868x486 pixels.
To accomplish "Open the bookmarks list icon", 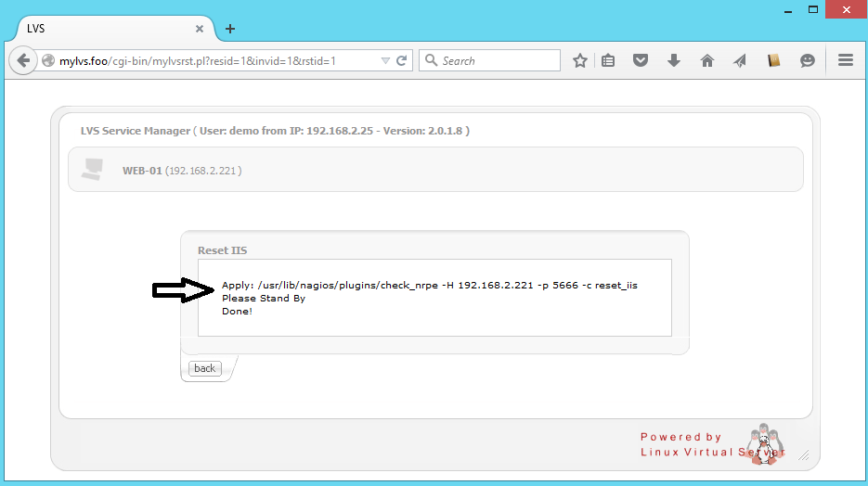I will (x=608, y=61).
